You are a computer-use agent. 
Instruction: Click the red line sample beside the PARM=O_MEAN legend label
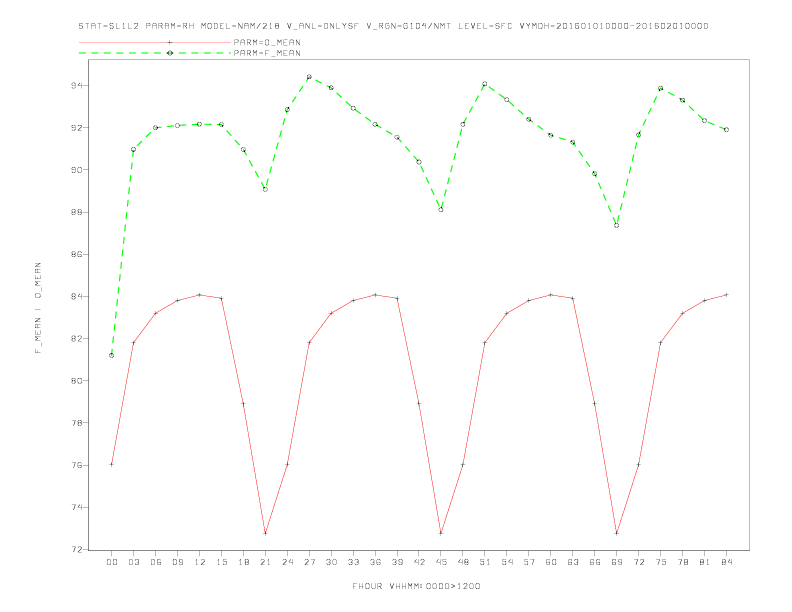[155, 42]
